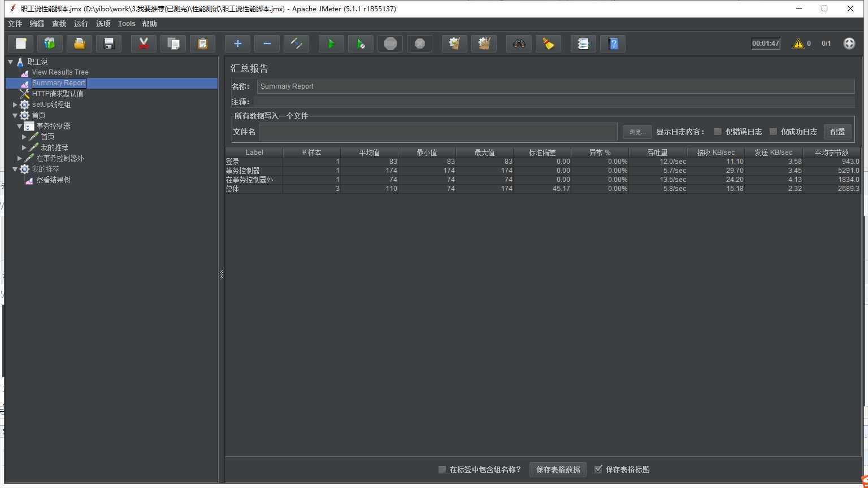Select HTTP请求默认值 in tree
The image size is (868, 488).
coord(58,94)
